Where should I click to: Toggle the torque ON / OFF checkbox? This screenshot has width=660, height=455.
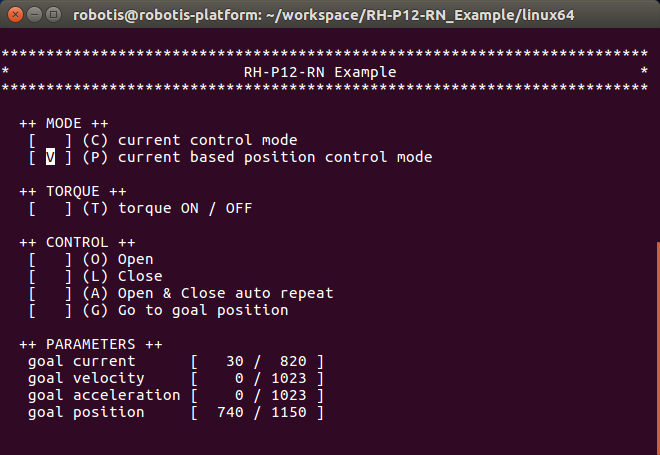click(x=50, y=208)
